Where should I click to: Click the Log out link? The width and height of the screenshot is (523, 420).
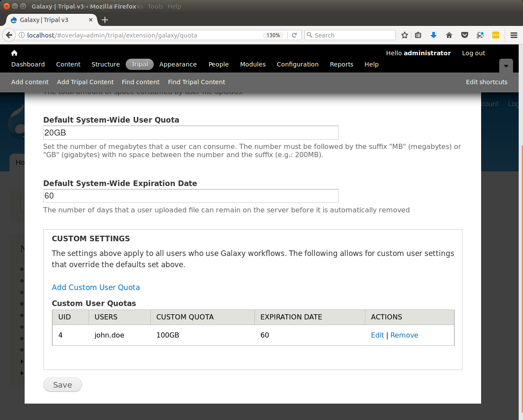[473, 53]
